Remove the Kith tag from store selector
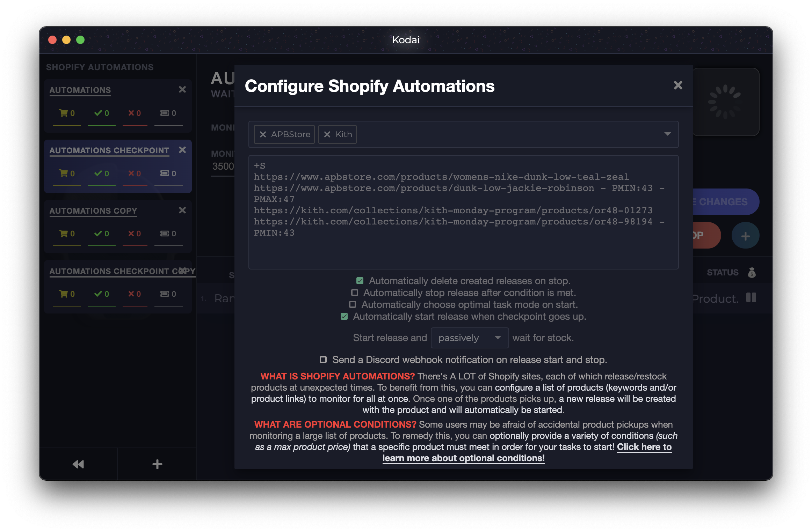This screenshot has width=812, height=532. pos(327,134)
